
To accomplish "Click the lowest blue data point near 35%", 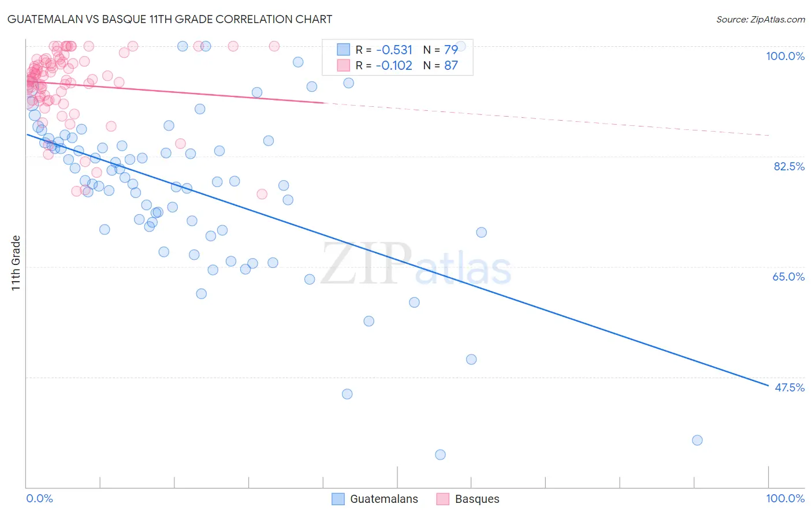I will coord(440,454).
